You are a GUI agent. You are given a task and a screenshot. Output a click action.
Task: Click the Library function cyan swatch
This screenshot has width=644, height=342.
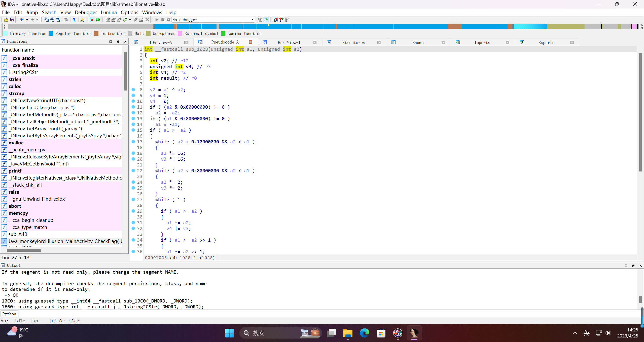[x=6, y=33]
